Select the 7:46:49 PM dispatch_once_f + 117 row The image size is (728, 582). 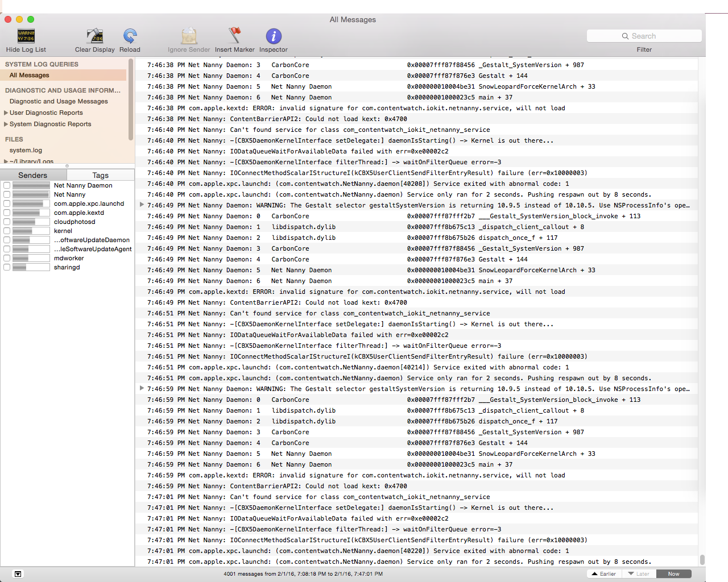point(417,238)
